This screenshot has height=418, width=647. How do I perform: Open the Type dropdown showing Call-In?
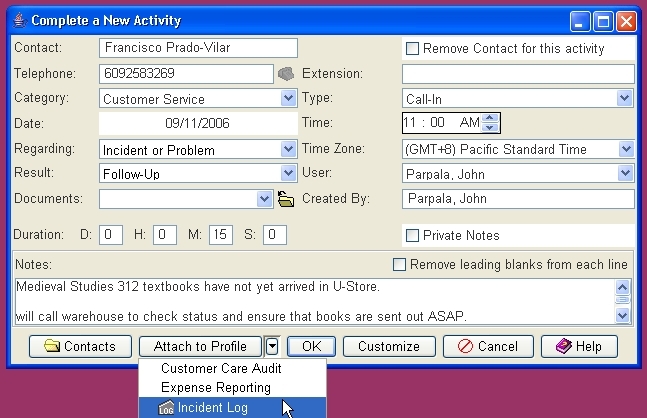pyautogui.click(x=625, y=99)
